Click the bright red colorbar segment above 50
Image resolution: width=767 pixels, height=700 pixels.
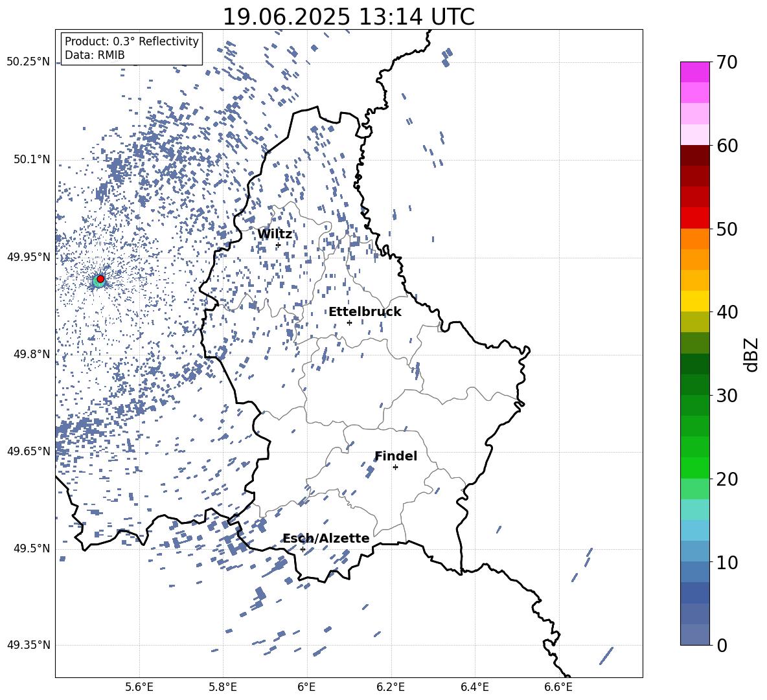694,218
